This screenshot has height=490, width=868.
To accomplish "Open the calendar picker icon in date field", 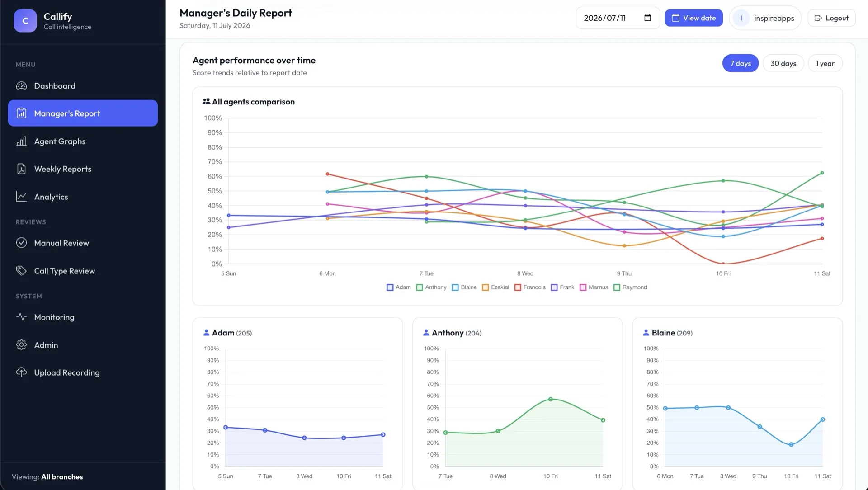I will [x=647, y=18].
